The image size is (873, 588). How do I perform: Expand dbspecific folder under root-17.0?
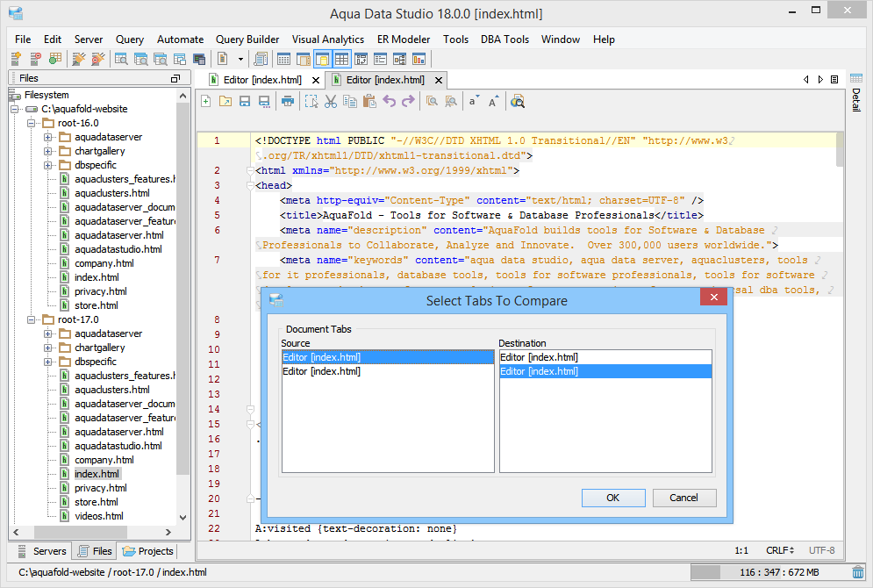[48, 362]
